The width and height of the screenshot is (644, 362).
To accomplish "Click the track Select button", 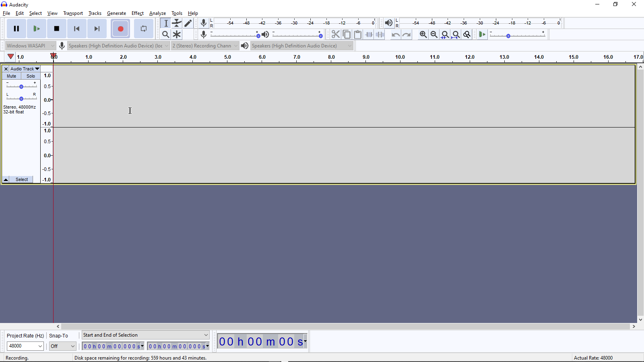I will coord(22,179).
